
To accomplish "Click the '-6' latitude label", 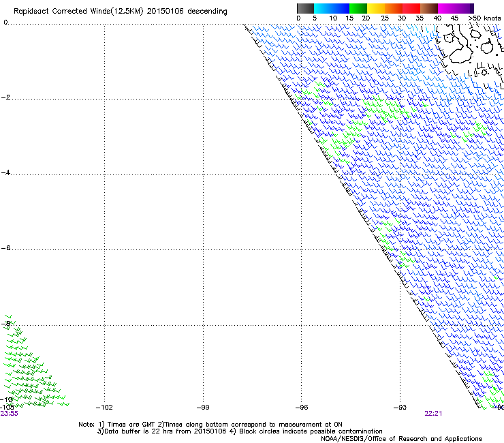I will [5, 248].
